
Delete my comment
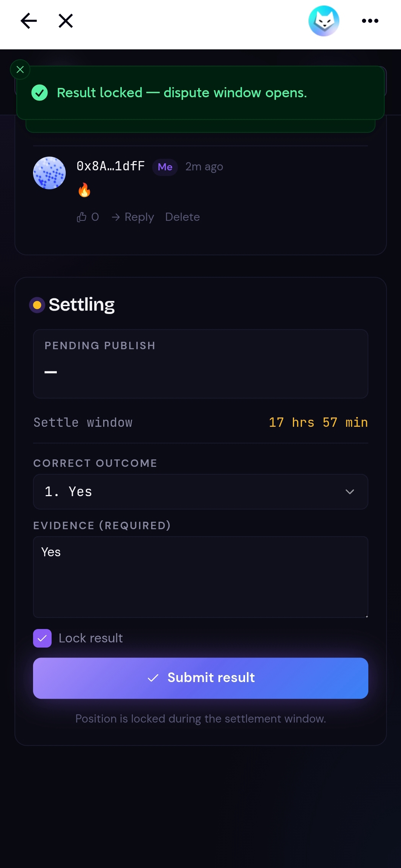point(182,217)
